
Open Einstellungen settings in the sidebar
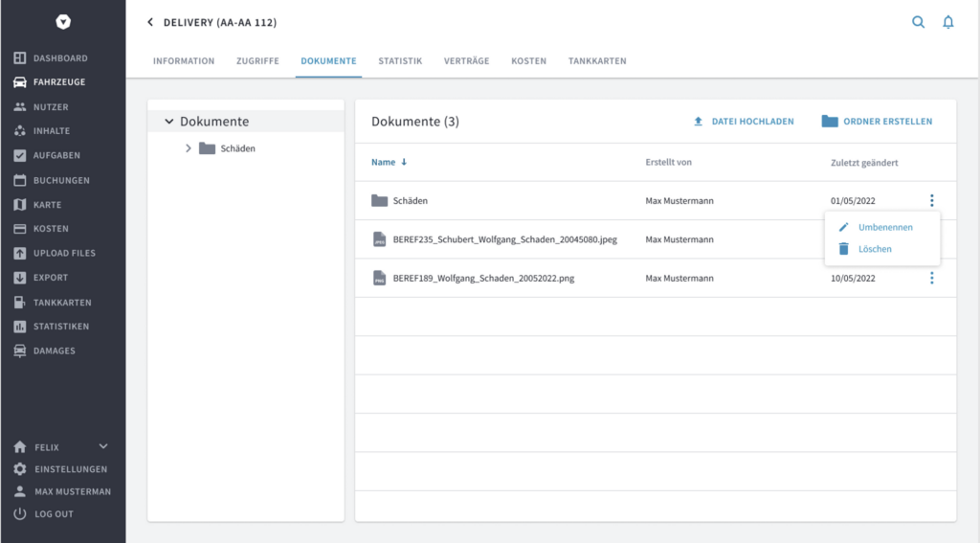click(x=70, y=470)
